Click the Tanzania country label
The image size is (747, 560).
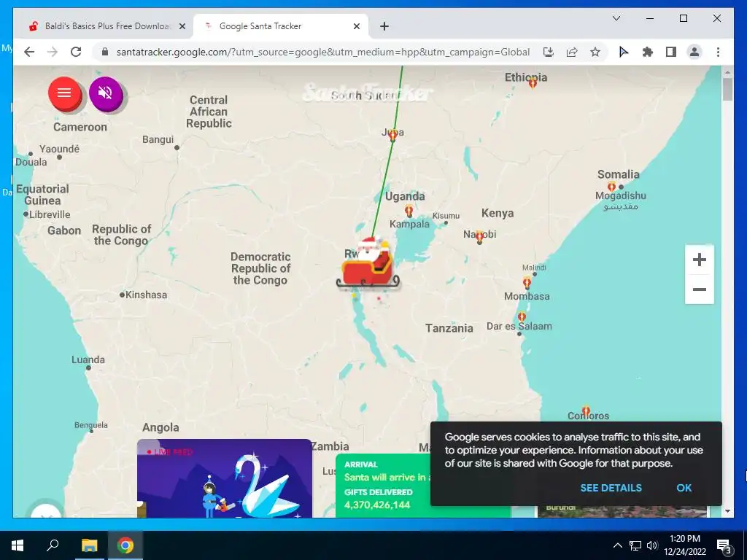[449, 328]
